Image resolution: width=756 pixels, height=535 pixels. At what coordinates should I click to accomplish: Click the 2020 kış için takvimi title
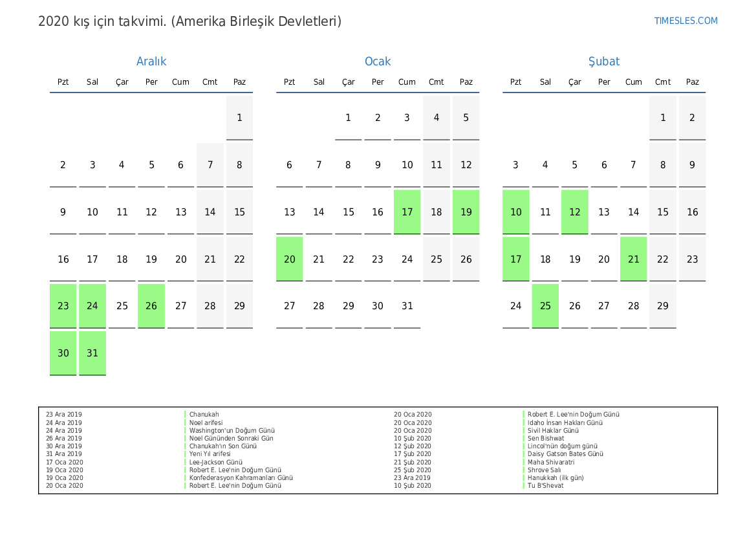pos(189,21)
